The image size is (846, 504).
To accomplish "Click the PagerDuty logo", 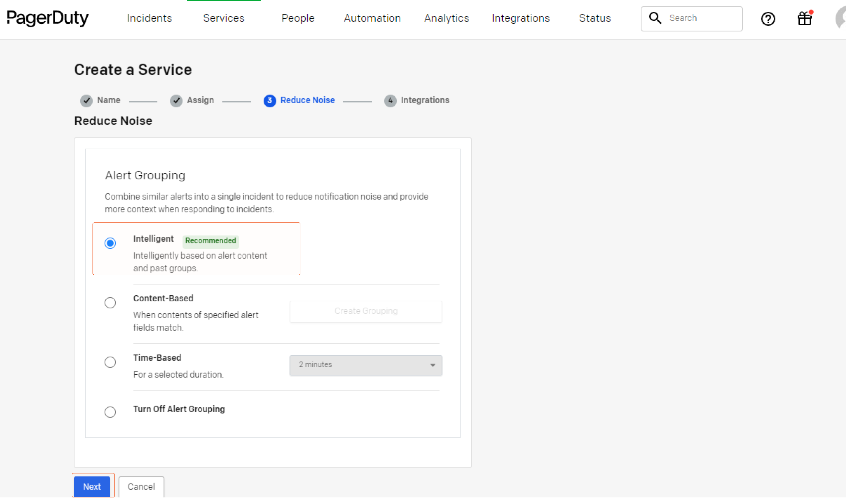I will pos(48,18).
